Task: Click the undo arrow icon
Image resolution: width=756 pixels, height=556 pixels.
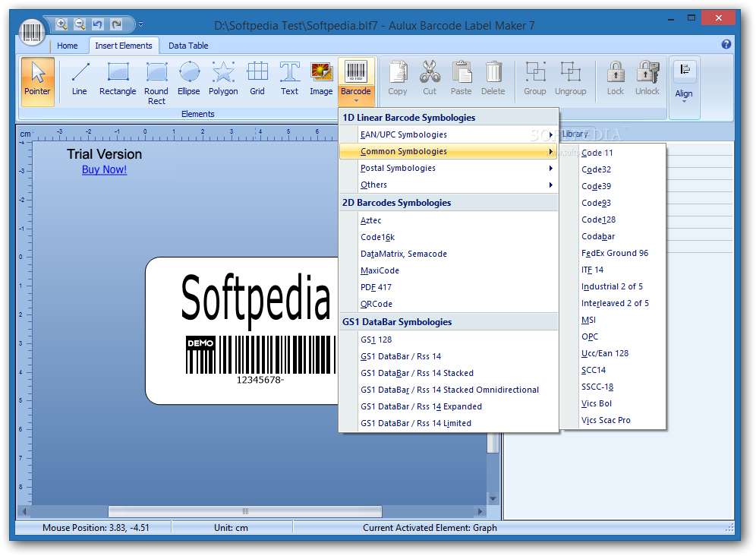Action: 98,24
